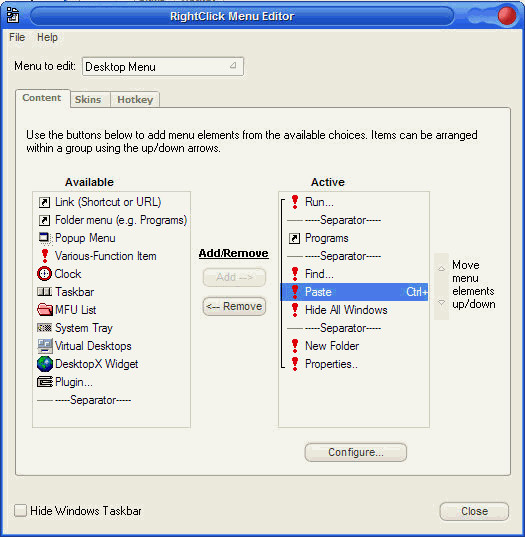The image size is (525, 537).
Task: Click the Configure... button
Action: [356, 452]
